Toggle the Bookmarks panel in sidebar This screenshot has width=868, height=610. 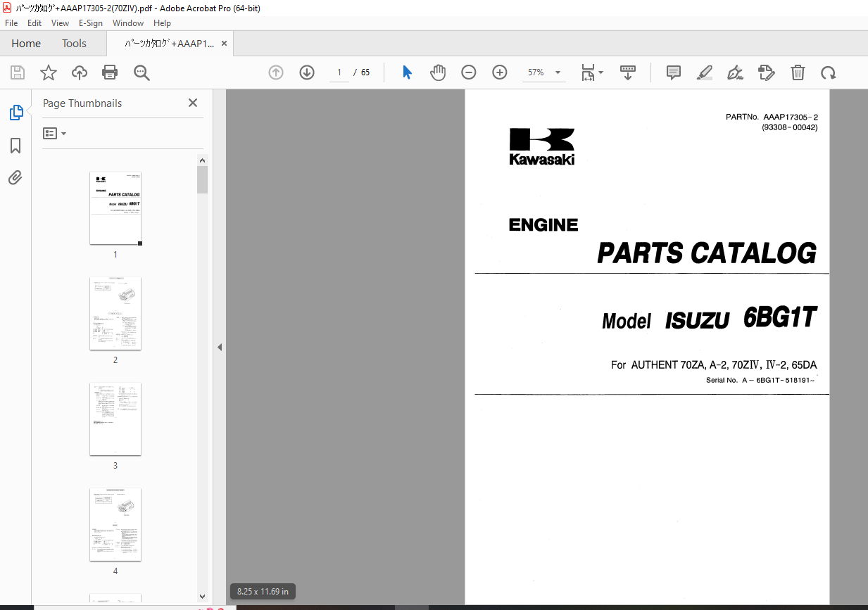click(15, 146)
